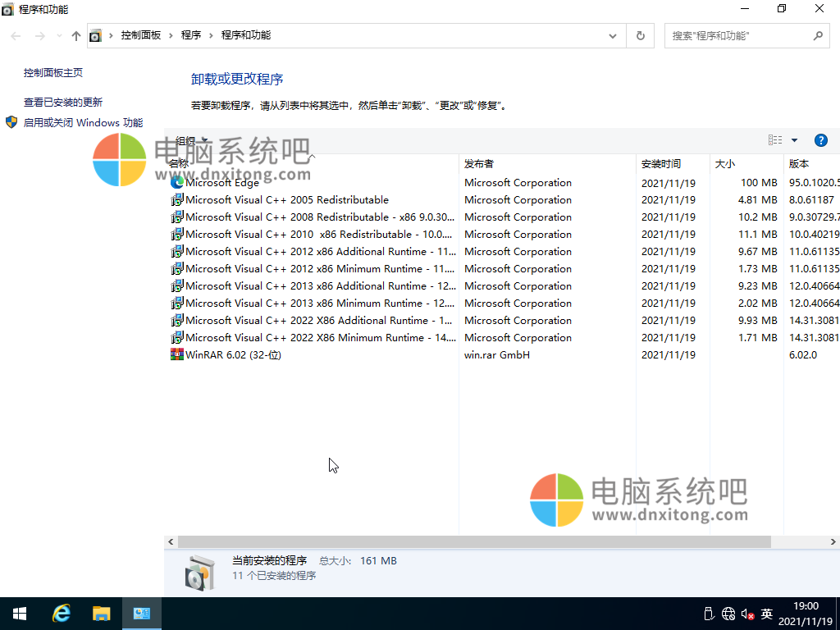Open File Explorer from the taskbar

click(x=101, y=614)
